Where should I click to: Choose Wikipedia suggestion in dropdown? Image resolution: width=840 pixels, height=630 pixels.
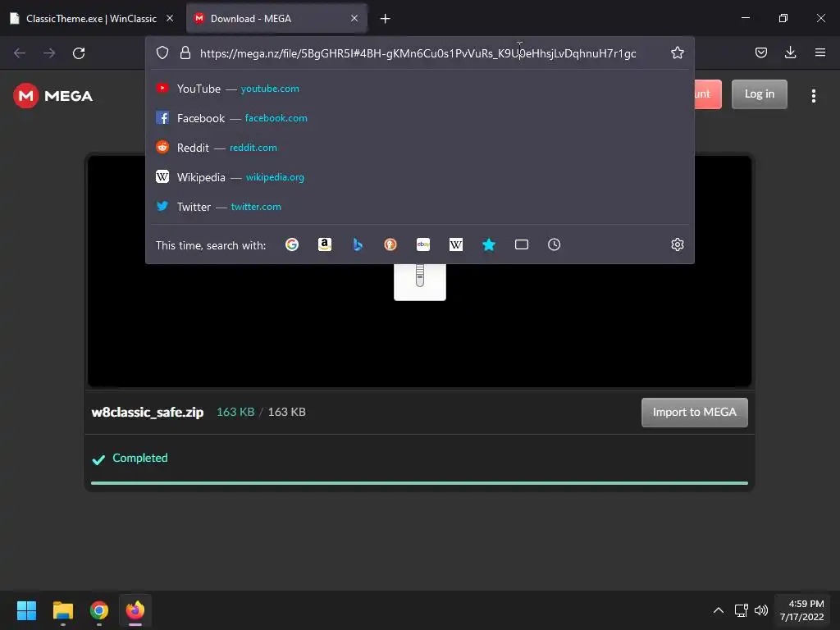click(419, 177)
